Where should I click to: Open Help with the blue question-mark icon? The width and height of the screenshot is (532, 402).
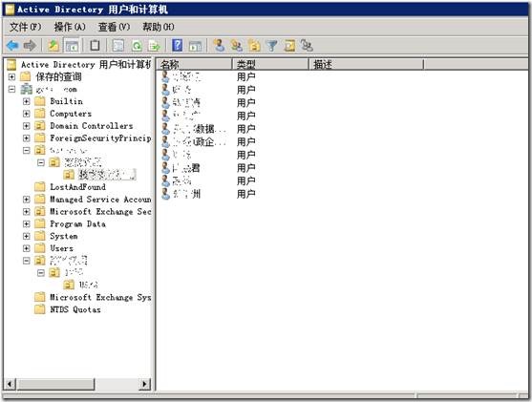tap(177, 45)
